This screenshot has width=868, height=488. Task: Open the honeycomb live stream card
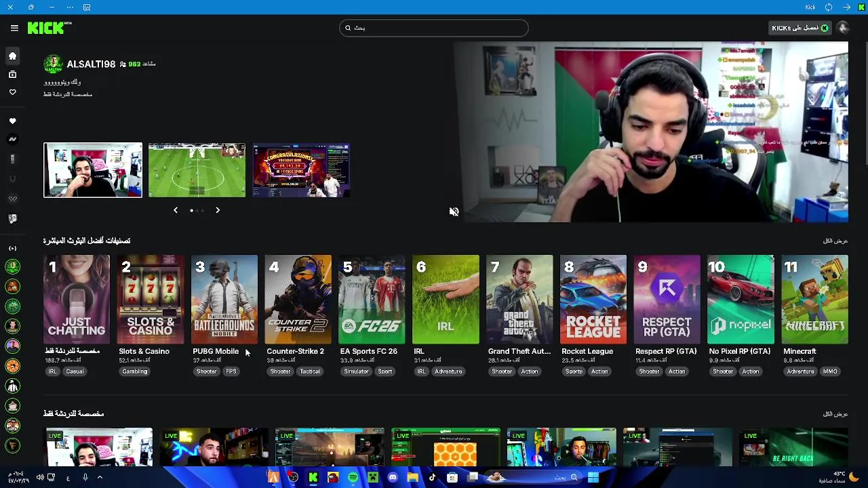(x=446, y=447)
